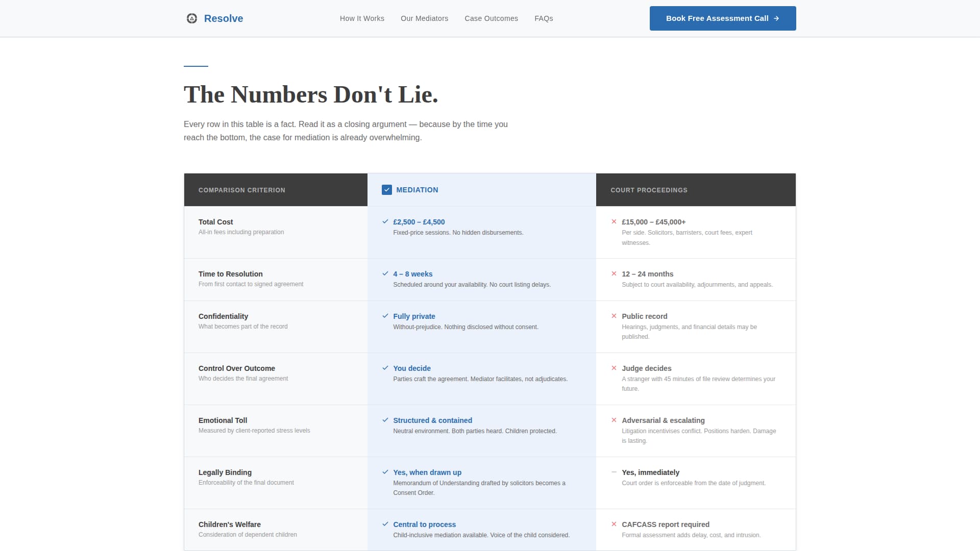Toggle the checkbox in the MEDIATION column header
The width and height of the screenshot is (980, 551).
[x=387, y=190]
